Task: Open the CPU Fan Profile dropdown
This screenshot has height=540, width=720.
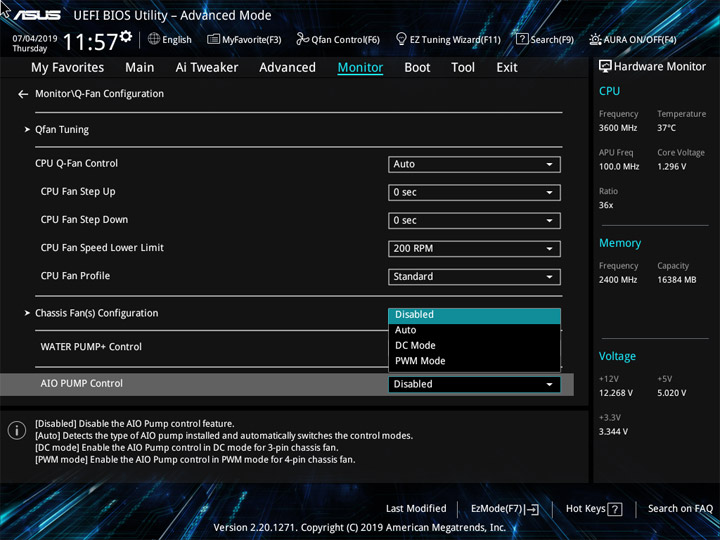Action: pyautogui.click(x=474, y=277)
